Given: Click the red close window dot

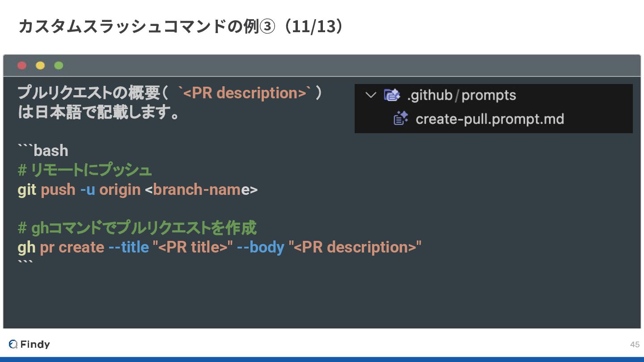Looking at the screenshot, I should click(22, 66).
